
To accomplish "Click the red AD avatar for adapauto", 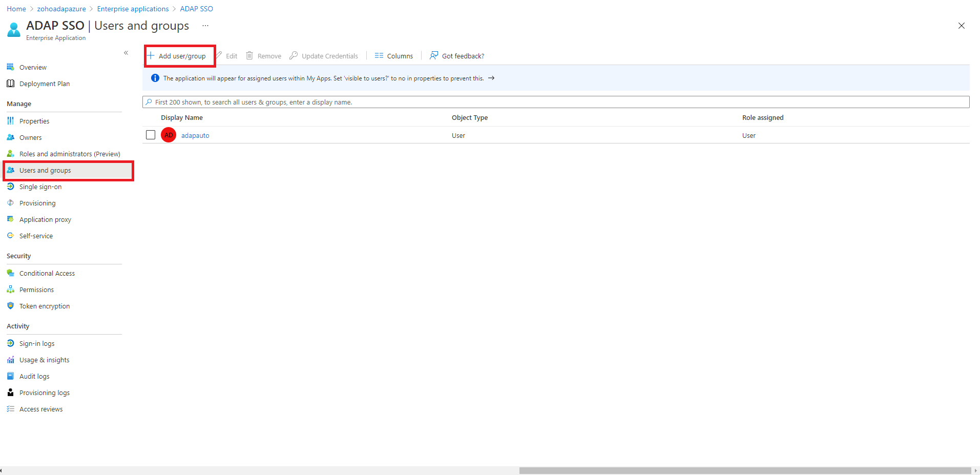I will [169, 135].
